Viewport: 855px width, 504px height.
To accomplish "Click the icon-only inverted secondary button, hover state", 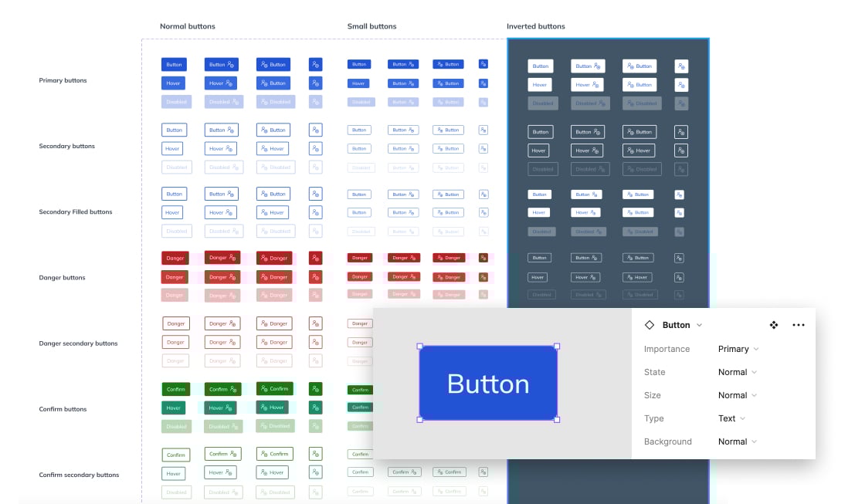I will pyautogui.click(x=681, y=150).
